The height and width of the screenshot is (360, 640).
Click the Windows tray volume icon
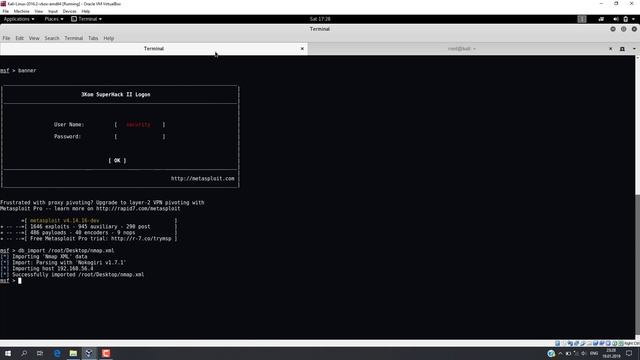(x=583, y=353)
